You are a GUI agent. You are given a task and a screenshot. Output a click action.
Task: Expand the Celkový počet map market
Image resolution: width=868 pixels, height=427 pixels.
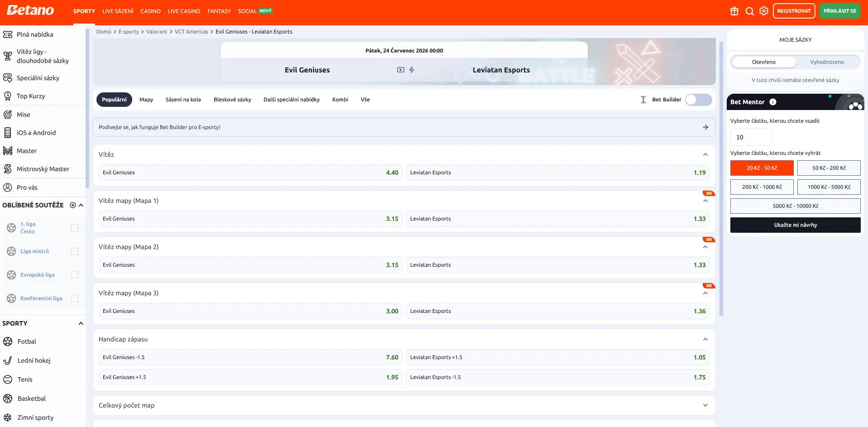705,405
